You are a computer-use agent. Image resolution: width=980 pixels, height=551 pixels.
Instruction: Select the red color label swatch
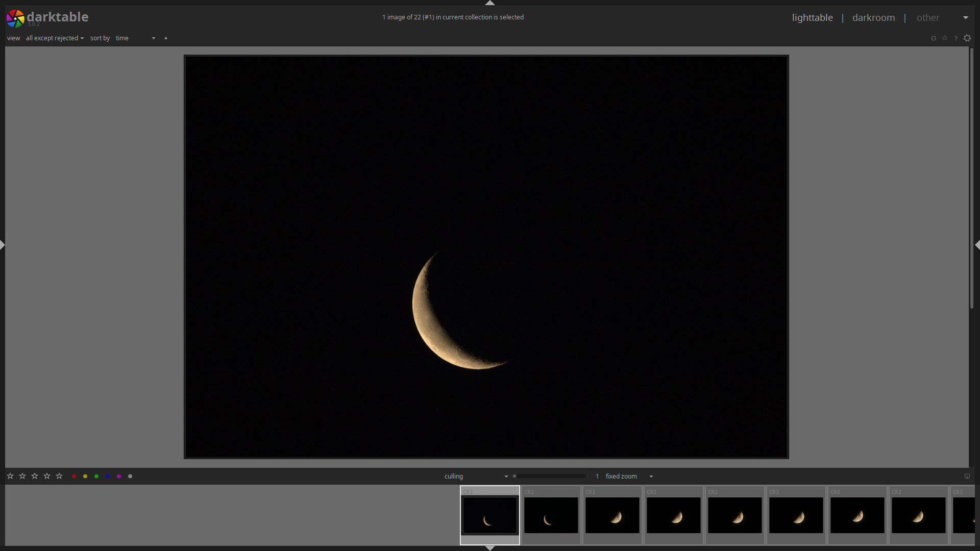73,477
